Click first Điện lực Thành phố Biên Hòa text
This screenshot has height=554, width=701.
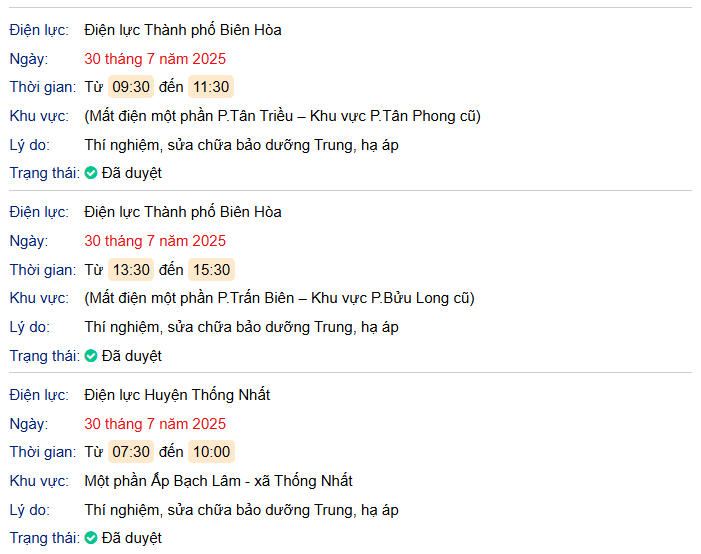click(183, 30)
